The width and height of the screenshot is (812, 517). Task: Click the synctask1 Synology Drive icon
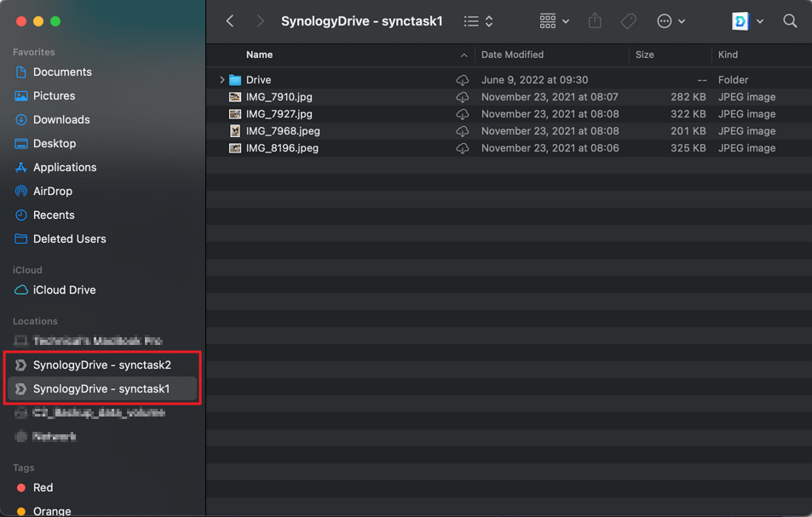pyautogui.click(x=20, y=388)
